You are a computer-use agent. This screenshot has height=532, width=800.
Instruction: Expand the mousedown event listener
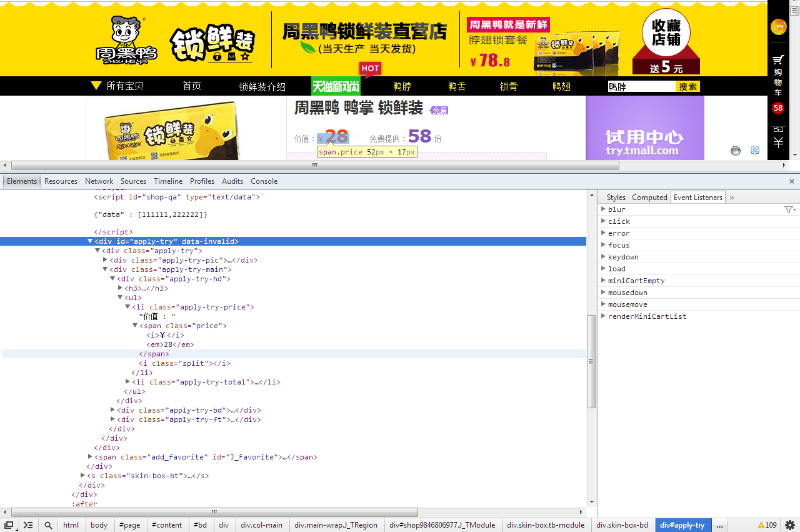(603, 293)
